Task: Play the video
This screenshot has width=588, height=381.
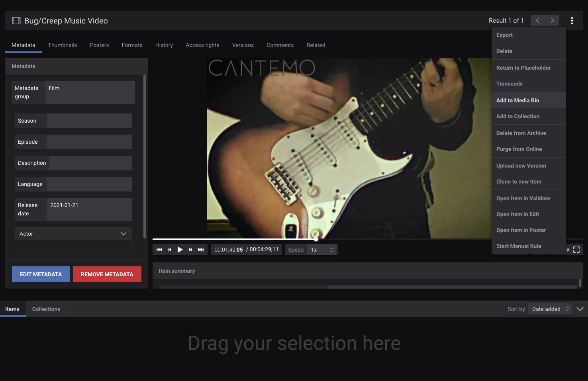Action: point(180,250)
